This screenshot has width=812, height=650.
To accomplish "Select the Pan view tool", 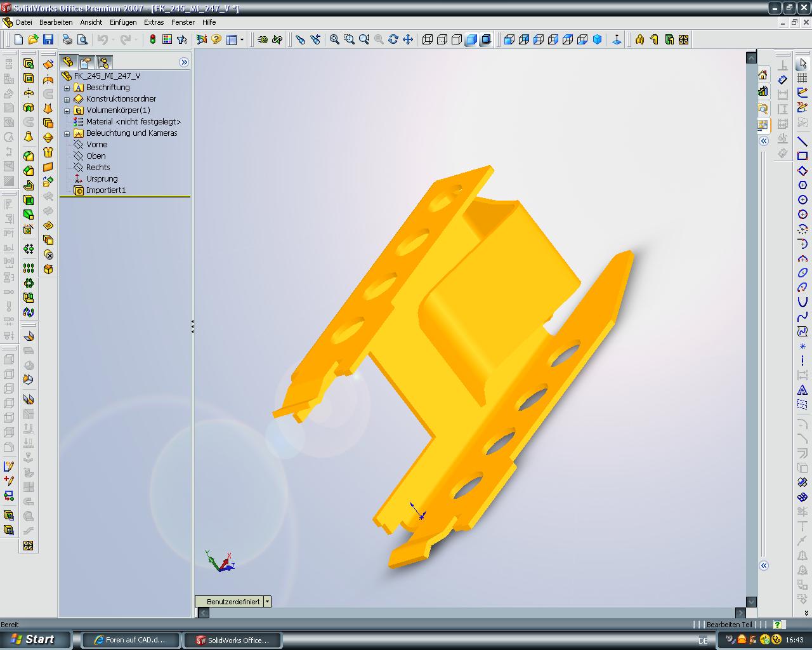I will [x=408, y=39].
